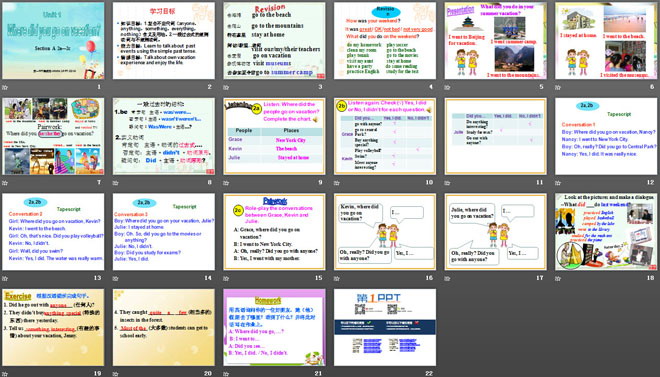The width and height of the screenshot is (660, 377).
Task: Select the Revision slide 3 thumbnail
Action: coord(274,41)
